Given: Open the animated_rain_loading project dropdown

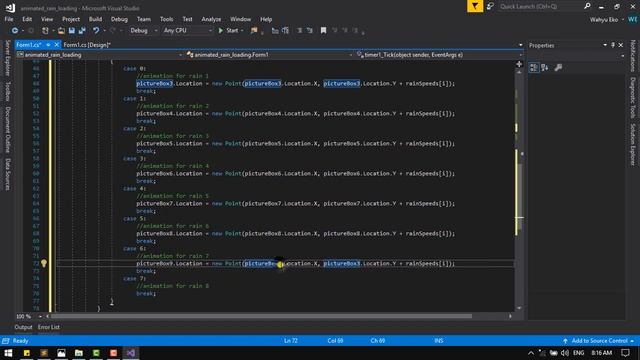Looking at the screenshot, I should [100, 55].
